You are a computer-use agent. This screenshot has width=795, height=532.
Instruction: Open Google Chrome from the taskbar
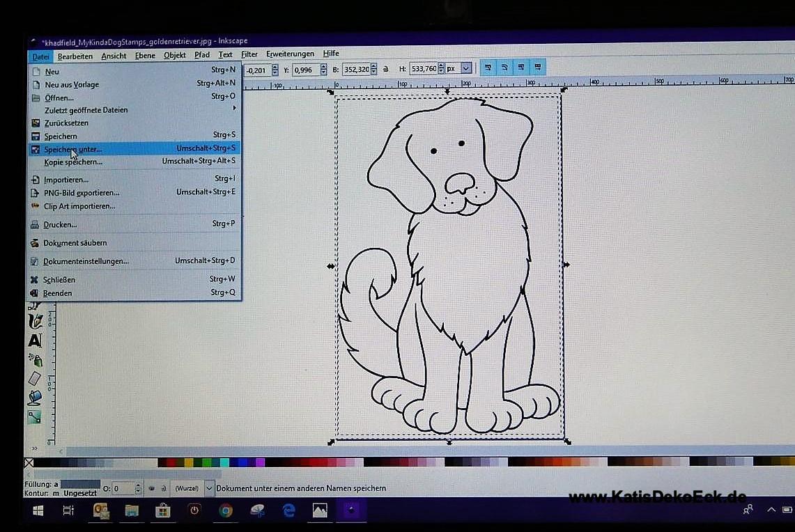pos(226,510)
